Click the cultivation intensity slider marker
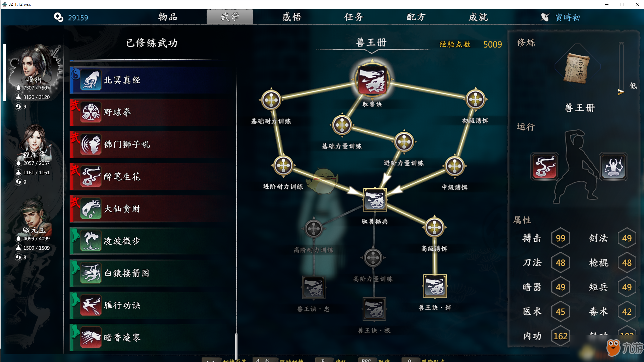The height and width of the screenshot is (362, 644). pyautogui.click(x=621, y=92)
